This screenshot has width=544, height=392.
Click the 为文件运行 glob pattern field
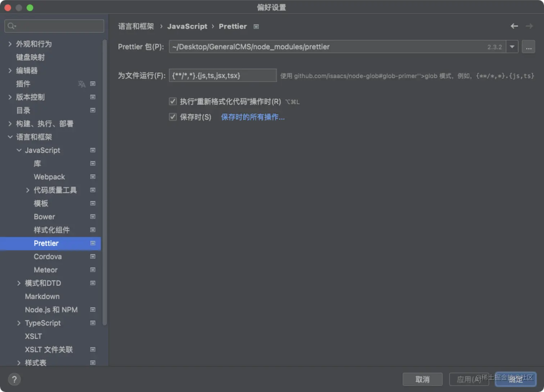222,76
